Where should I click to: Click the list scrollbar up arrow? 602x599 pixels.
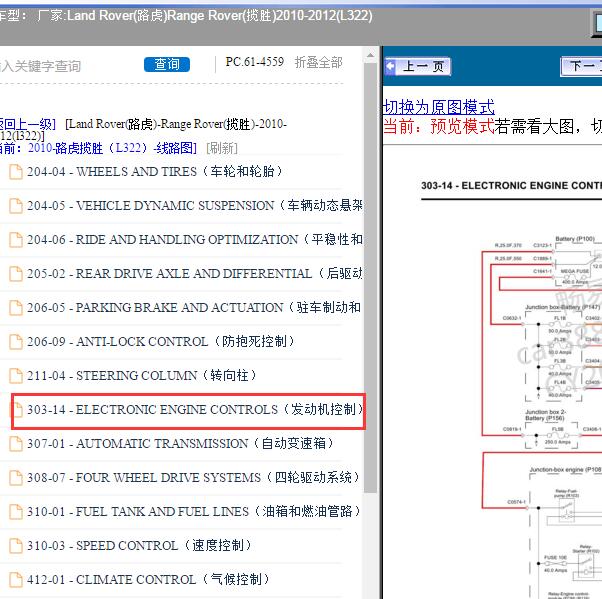(370, 55)
